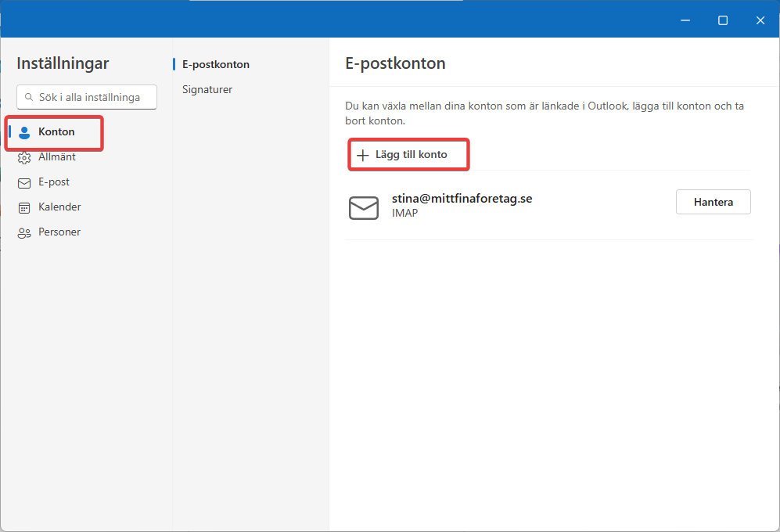
Task: Close the settings window
Action: click(x=760, y=20)
